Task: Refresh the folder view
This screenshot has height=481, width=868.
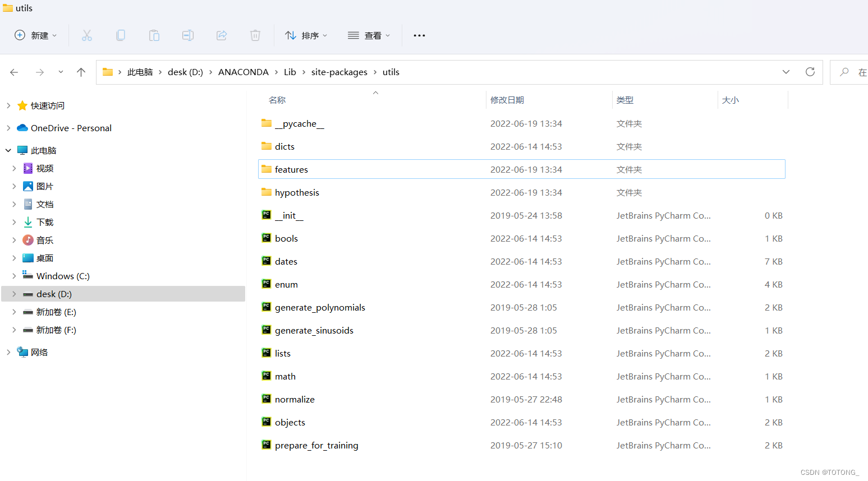Action: pyautogui.click(x=810, y=72)
